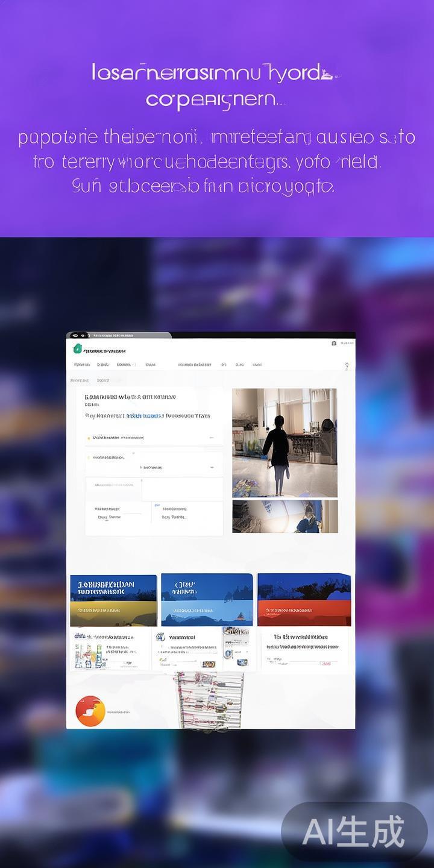Click the eyes icon in the browser tab
Viewport: 434px width, 868px height.
click(x=76, y=335)
